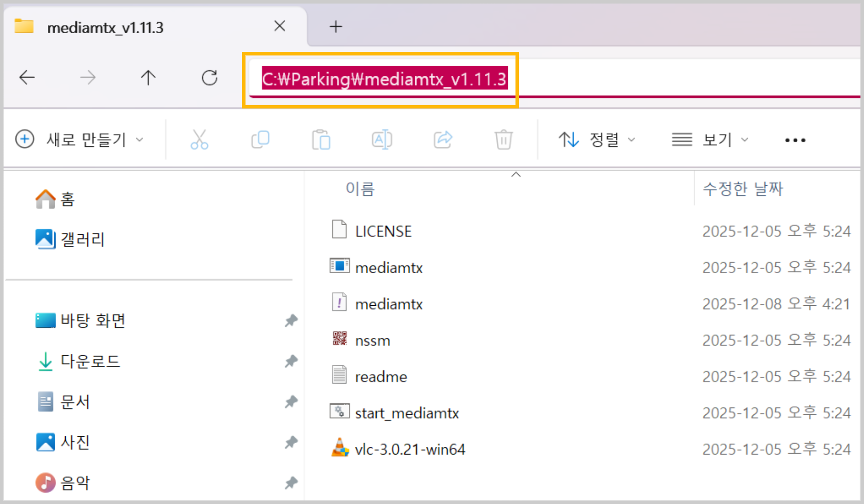Click the LICENSE row date 2025-12-05 오후 5:24

point(776,231)
